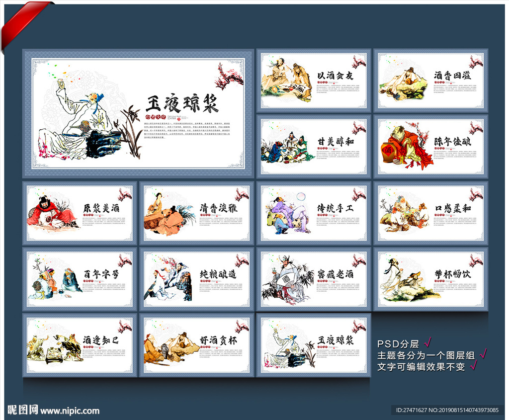The height and width of the screenshot is (420, 509).
Task: Open the large 玉液琼浆 poster preview
Action: 138,113
